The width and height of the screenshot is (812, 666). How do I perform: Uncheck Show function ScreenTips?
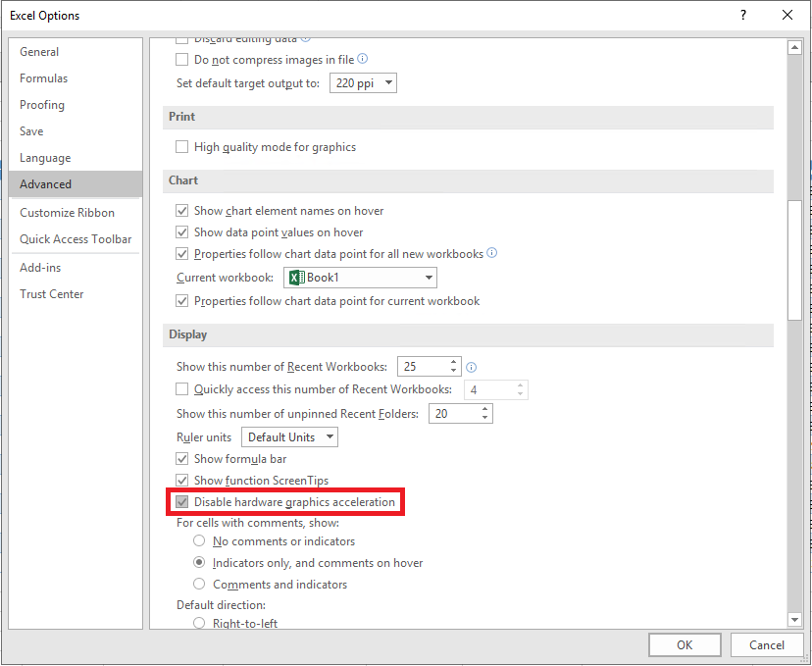181,480
